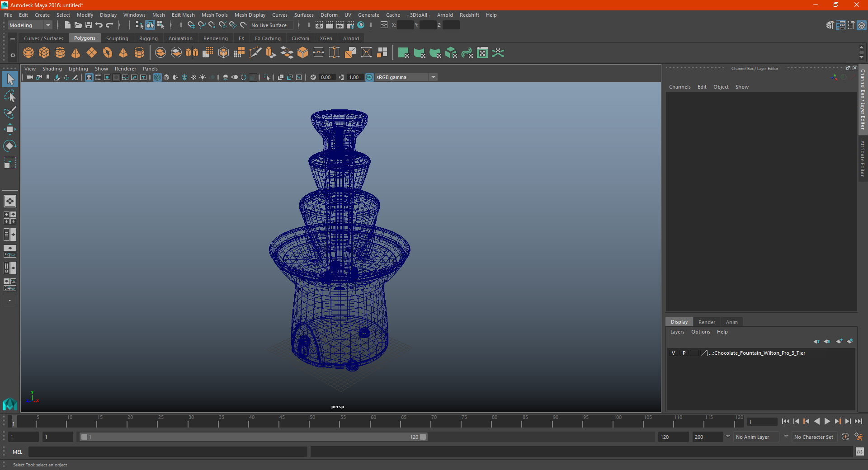The width and height of the screenshot is (868, 470).
Task: Create a polygon sphere from the shelf
Action: pyautogui.click(x=28, y=53)
